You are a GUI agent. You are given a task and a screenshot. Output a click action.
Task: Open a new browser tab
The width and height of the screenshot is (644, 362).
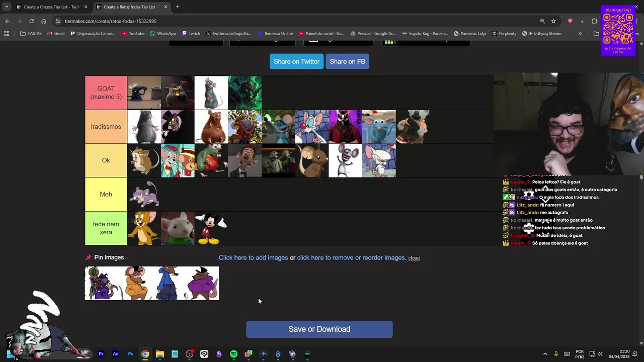[178, 7]
